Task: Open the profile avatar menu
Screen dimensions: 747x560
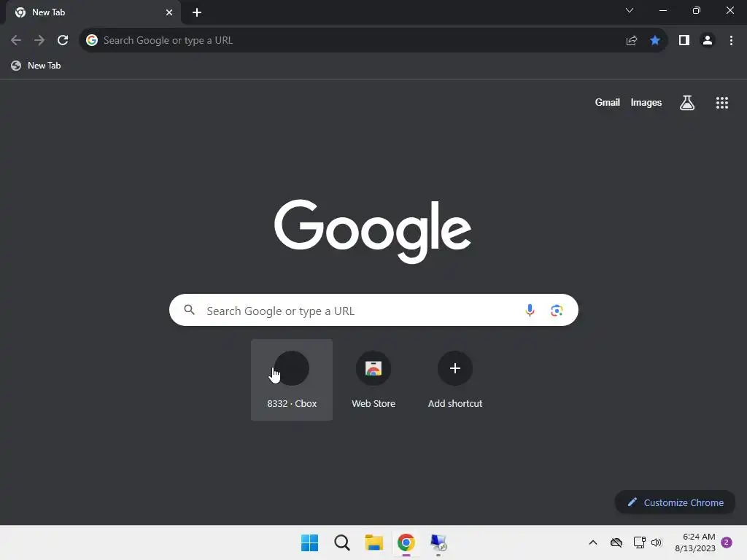Action: coord(708,41)
